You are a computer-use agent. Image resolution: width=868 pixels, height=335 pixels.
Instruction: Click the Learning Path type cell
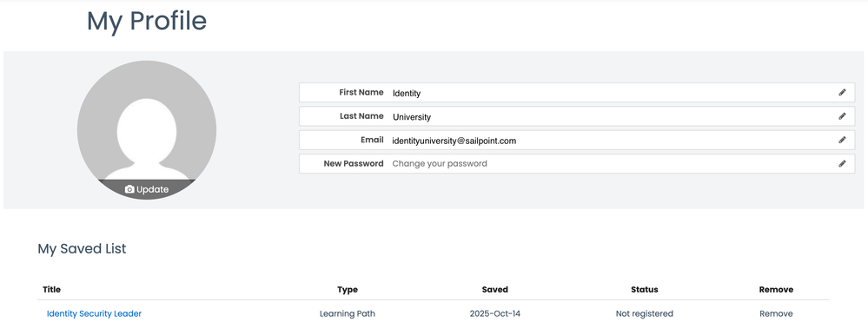[348, 313]
